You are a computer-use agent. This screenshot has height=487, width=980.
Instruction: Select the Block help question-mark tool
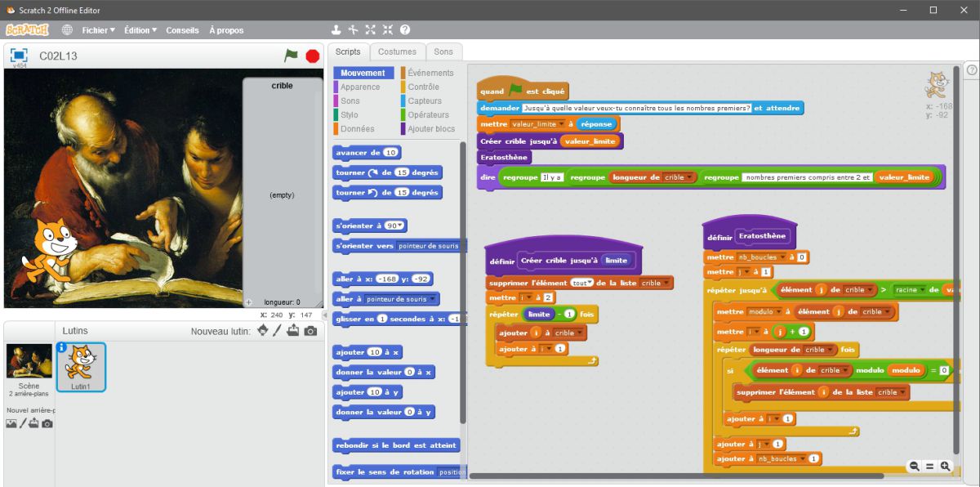(405, 29)
